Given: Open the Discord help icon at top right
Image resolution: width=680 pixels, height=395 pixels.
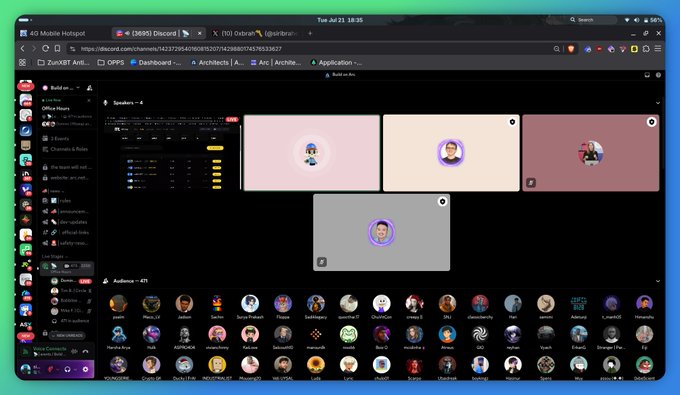Looking at the screenshot, I should pos(658,75).
